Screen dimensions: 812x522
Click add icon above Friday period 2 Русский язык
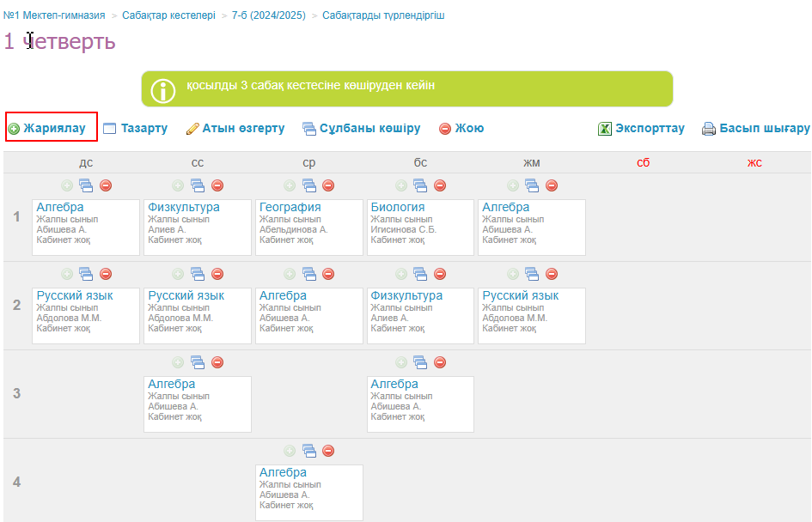[513, 274]
